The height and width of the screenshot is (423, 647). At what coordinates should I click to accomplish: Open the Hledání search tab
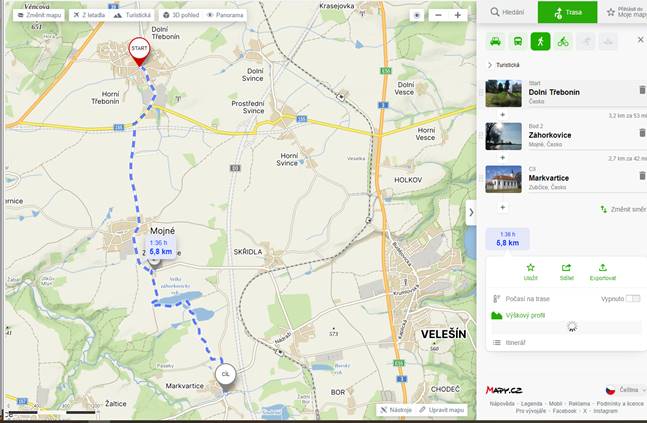(508, 12)
